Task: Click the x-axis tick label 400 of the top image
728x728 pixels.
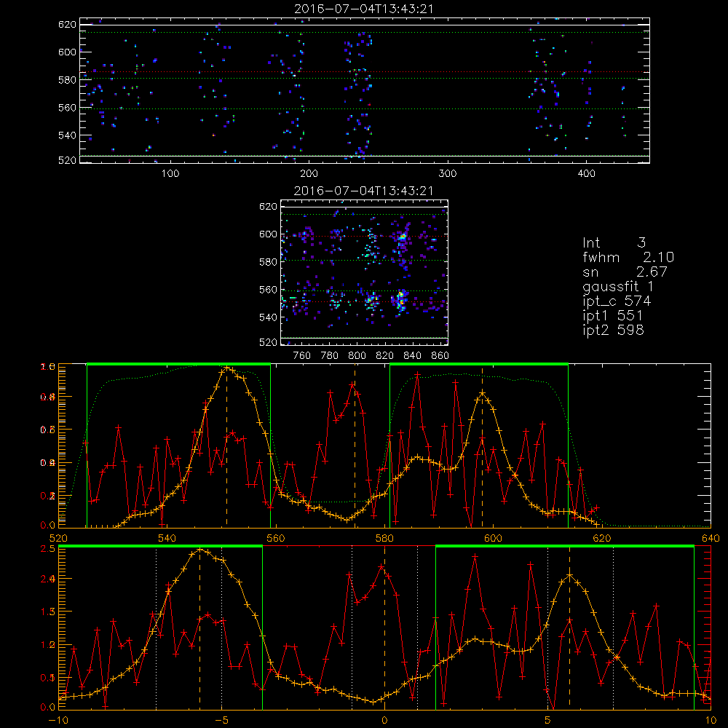Action: pyautogui.click(x=586, y=174)
